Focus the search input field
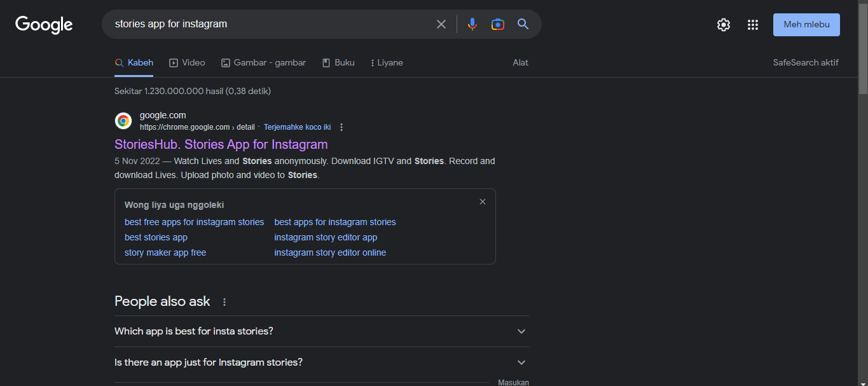Viewport: 868px width, 386px height. click(x=270, y=24)
